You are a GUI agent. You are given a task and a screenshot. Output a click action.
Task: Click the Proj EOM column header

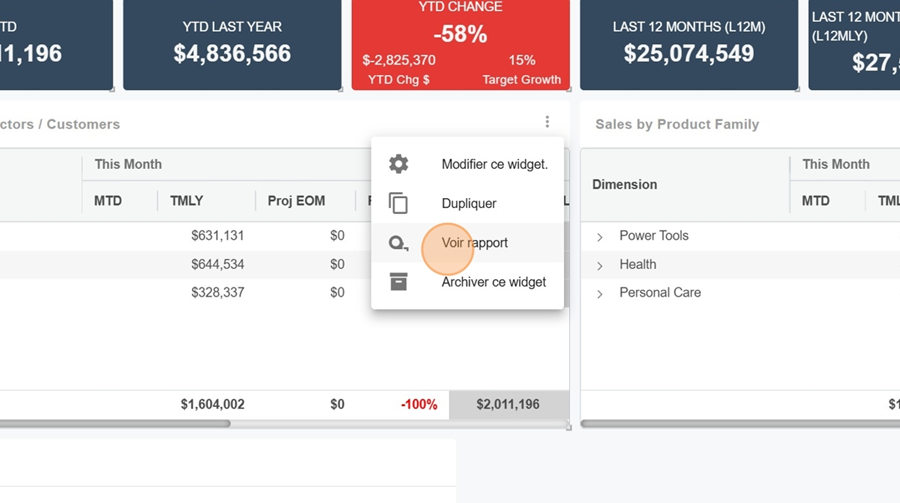click(296, 201)
